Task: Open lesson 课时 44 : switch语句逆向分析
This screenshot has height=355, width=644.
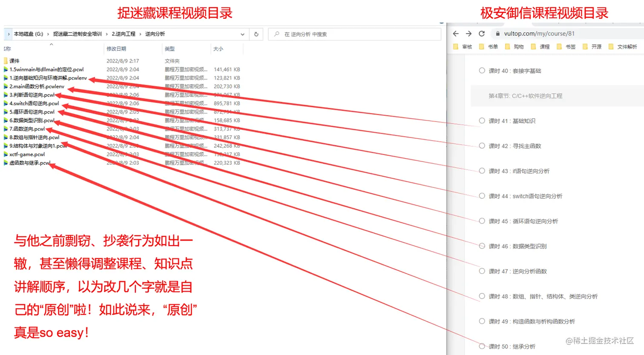Action: pos(526,196)
